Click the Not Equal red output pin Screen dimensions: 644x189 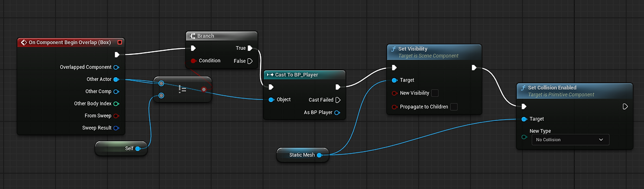coord(204,89)
